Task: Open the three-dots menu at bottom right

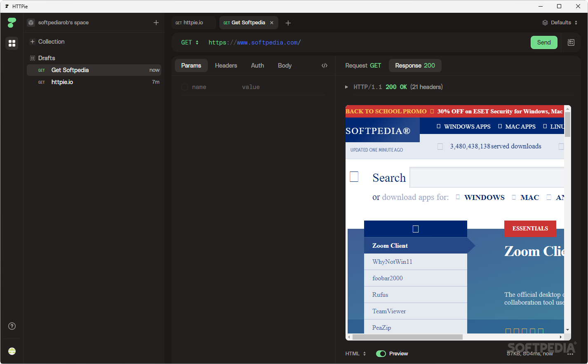Action: 571,354
